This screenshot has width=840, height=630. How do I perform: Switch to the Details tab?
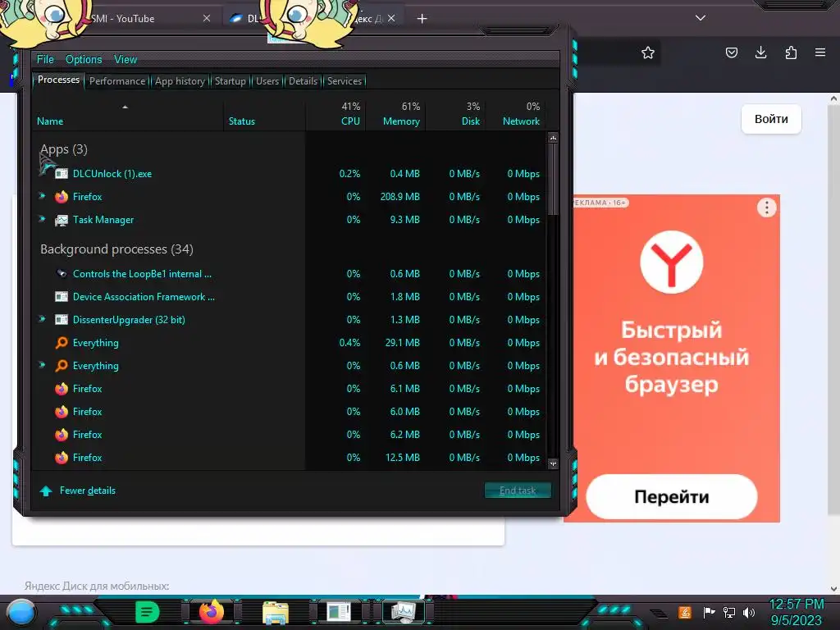point(303,81)
